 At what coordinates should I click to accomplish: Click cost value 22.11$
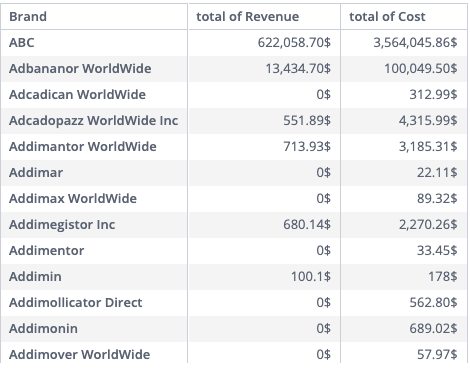[437, 172]
